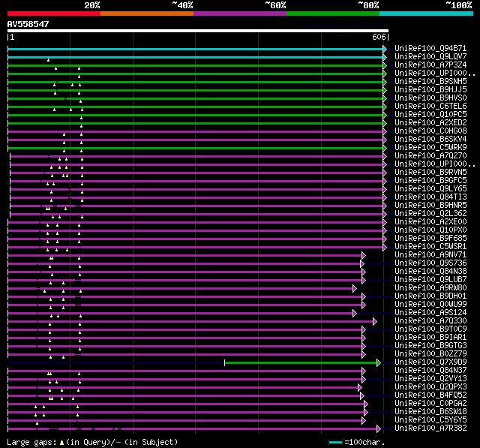Click the red 20% identity color segment
The width and height of the screenshot is (480, 448).
click(54, 14)
